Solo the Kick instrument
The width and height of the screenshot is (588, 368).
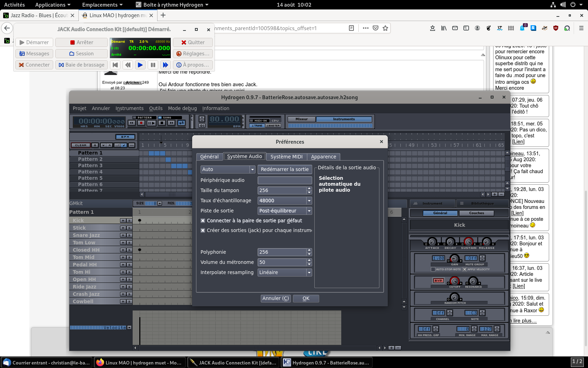click(129, 220)
